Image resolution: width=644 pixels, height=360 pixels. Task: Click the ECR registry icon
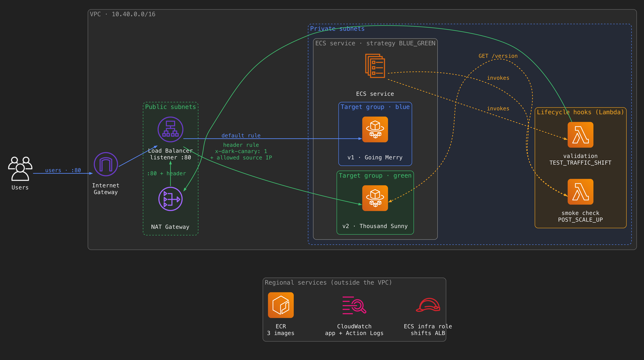tap(281, 305)
